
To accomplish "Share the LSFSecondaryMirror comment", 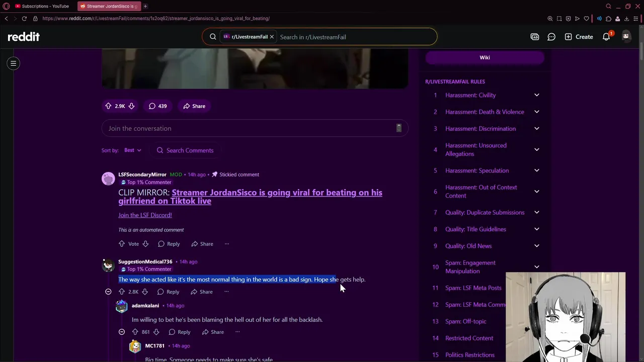I will [202, 244].
